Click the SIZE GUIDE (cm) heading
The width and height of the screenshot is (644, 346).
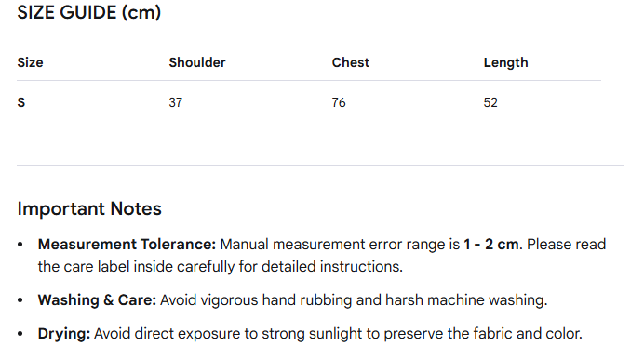[88, 12]
